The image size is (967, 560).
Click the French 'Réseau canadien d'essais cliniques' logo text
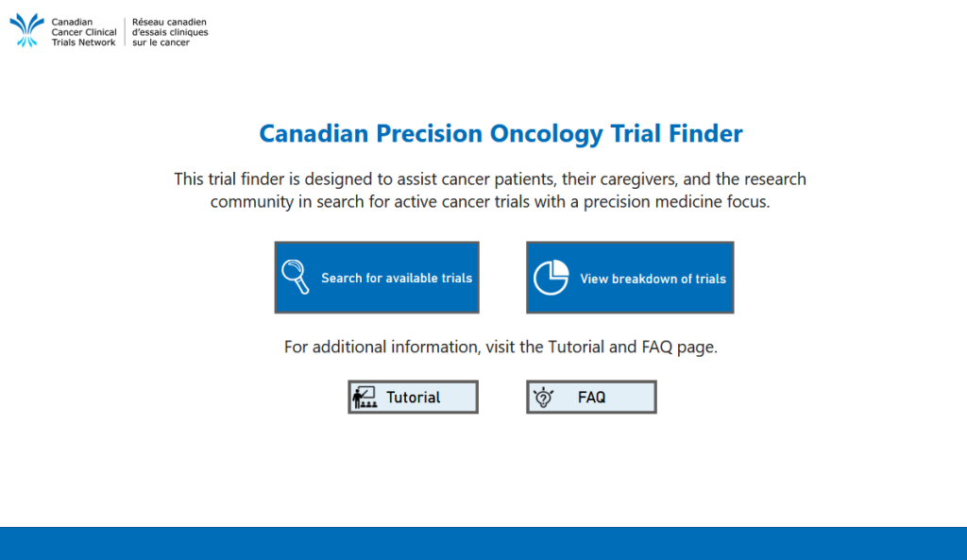pyautogui.click(x=170, y=26)
